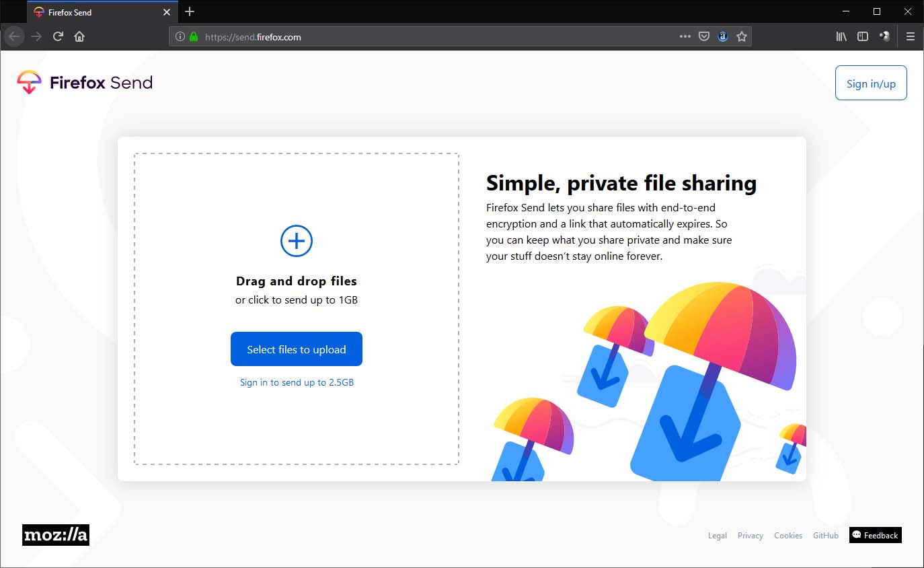Click the blue circular extension icon in address bar

coord(723,37)
